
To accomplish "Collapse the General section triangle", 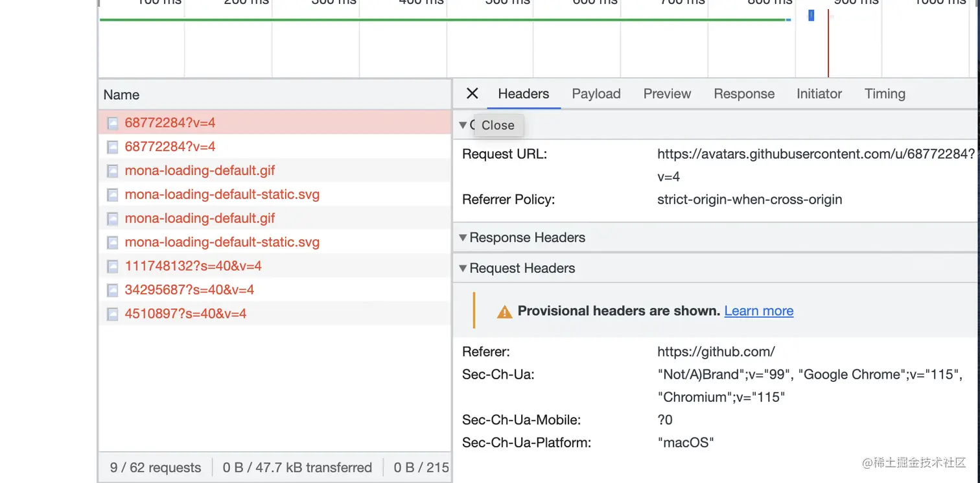I will click(x=463, y=124).
